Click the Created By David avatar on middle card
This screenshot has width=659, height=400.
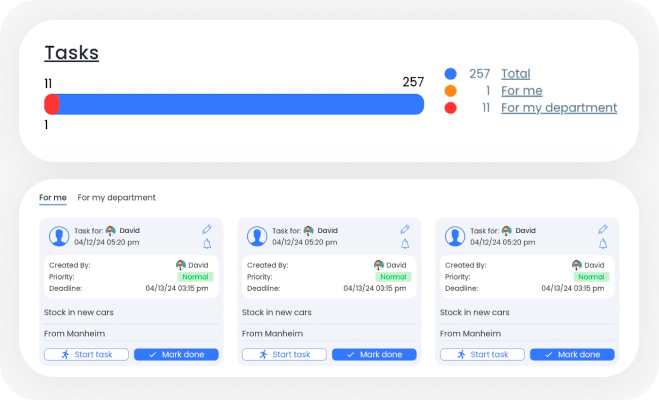379,265
